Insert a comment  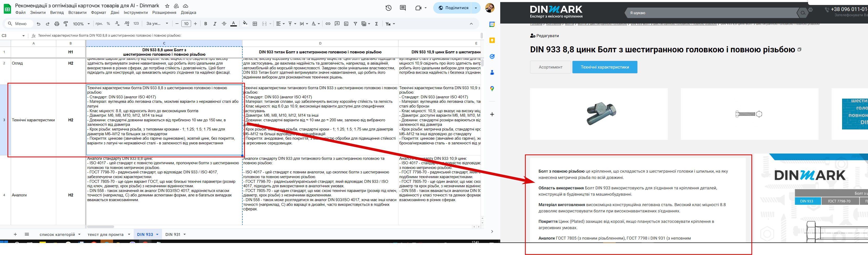(337, 24)
